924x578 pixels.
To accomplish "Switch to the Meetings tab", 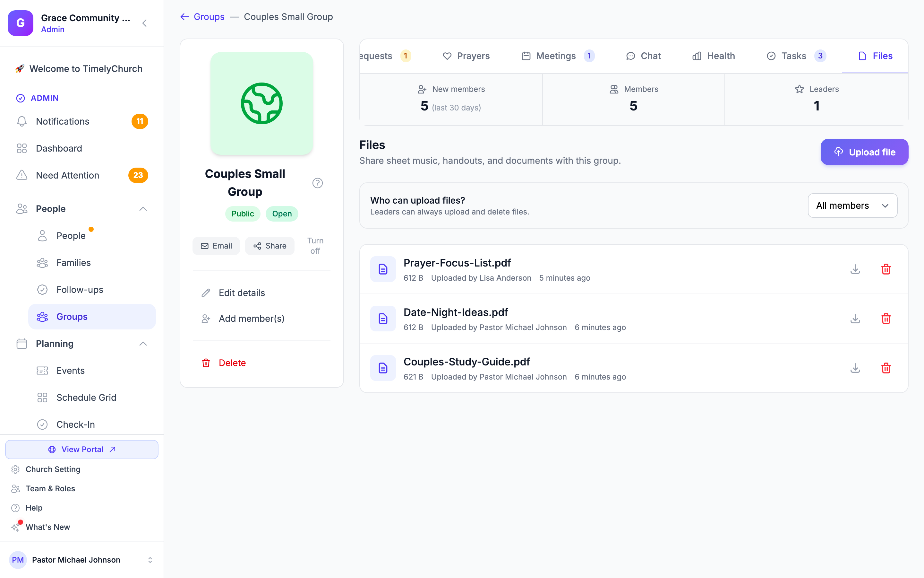I will click(x=558, y=56).
